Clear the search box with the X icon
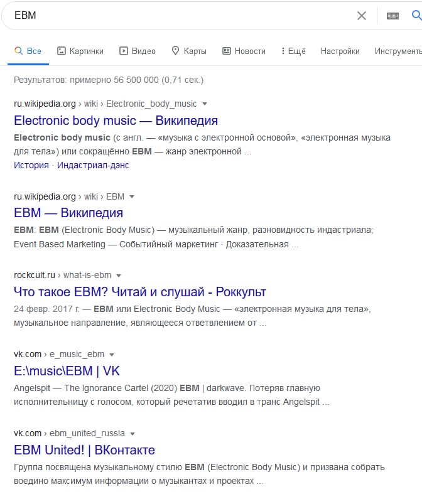422x504 pixels. pos(362,16)
